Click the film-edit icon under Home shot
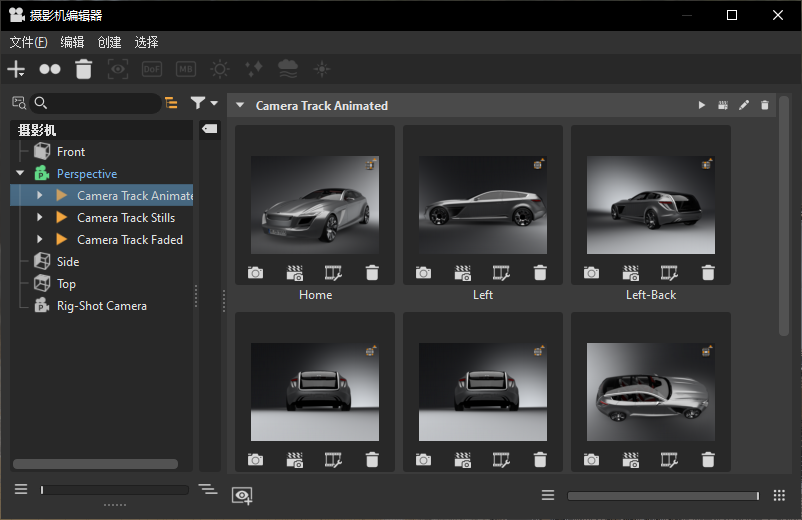 [x=333, y=273]
